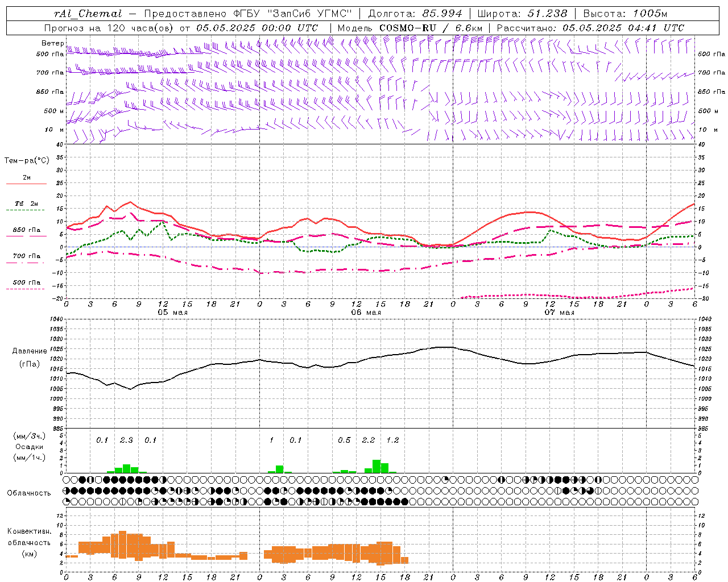
Task: Click the 2.3 precipitation total value
Action: click(126, 440)
